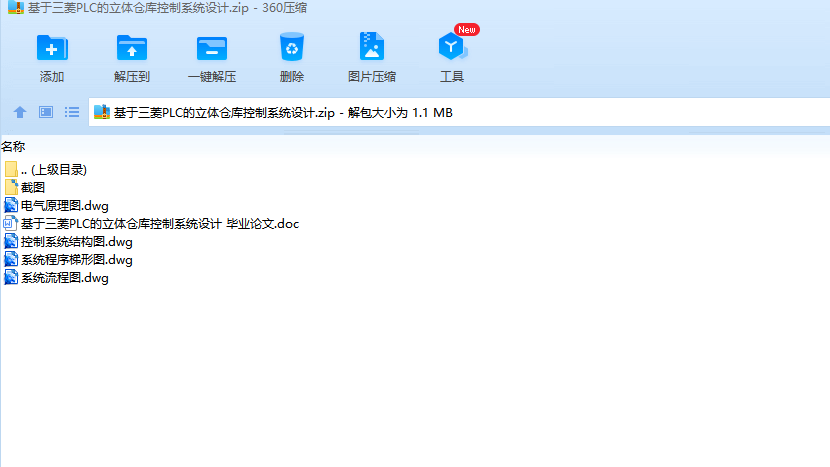This screenshot has height=467, width=830.
Task: Click the 360压缩 app icon in the title bar
Action: [16, 7]
